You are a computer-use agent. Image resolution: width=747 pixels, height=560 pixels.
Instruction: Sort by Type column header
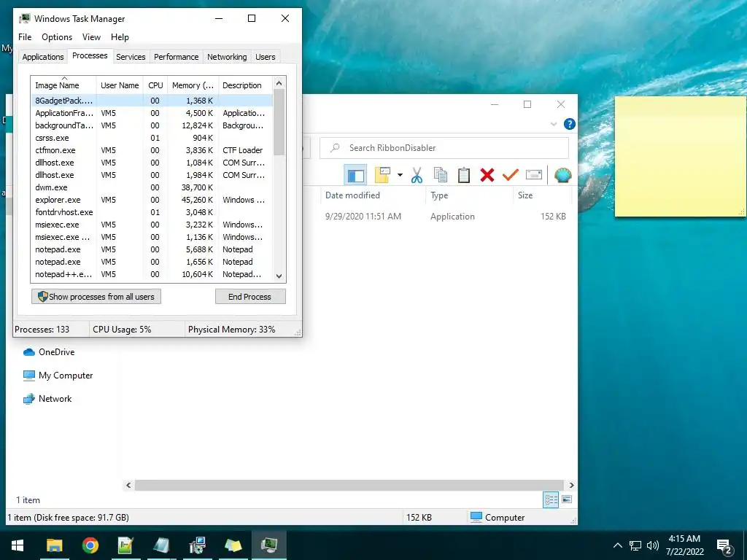click(469, 195)
